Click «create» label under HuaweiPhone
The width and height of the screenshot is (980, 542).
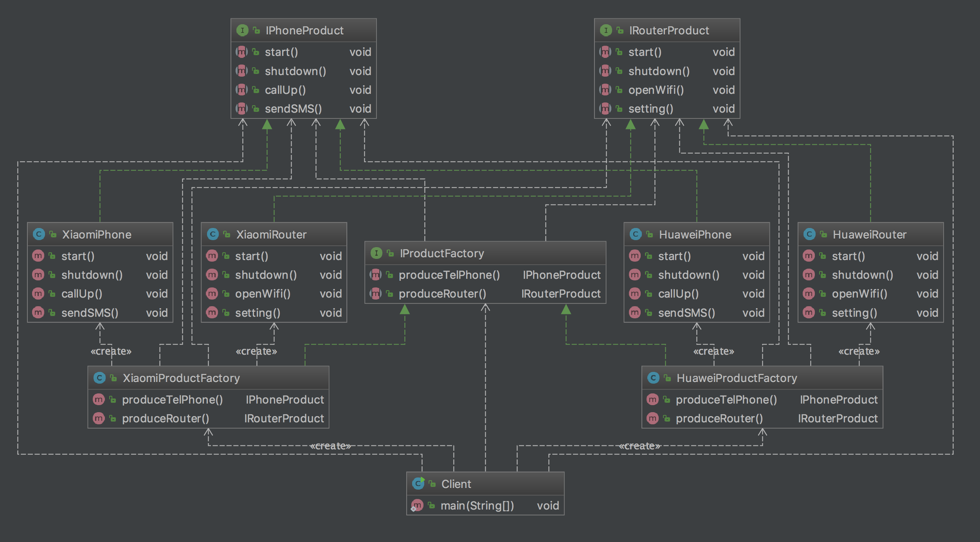pyautogui.click(x=714, y=351)
